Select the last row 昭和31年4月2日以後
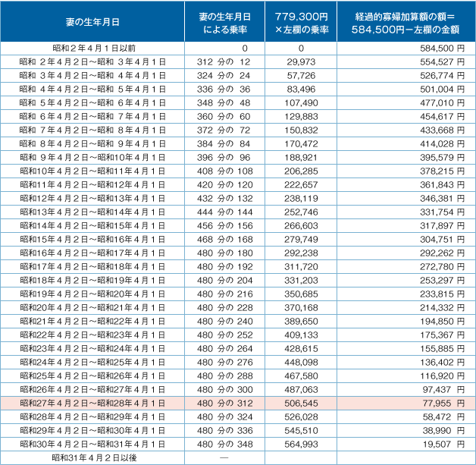Viewport: 476px width, 465px height. [238, 458]
